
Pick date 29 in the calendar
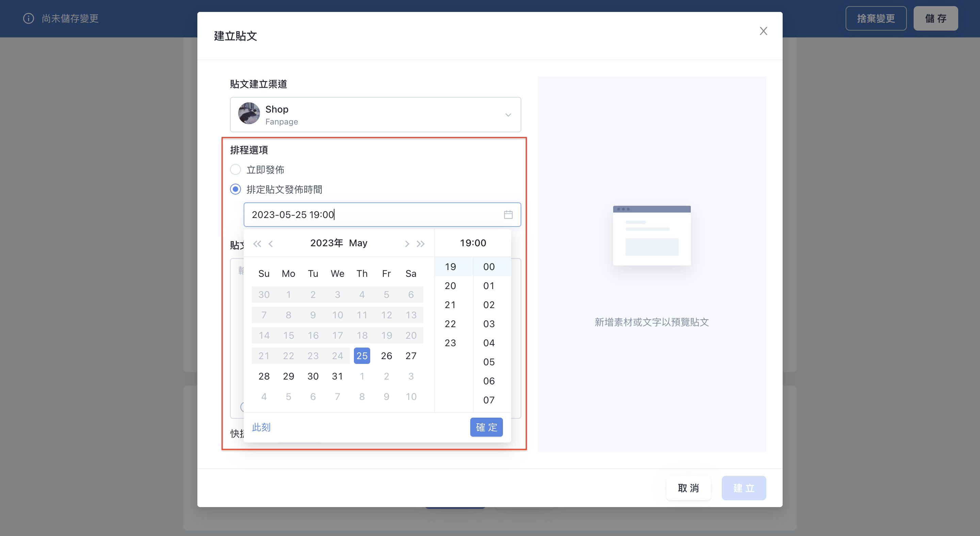pos(288,376)
